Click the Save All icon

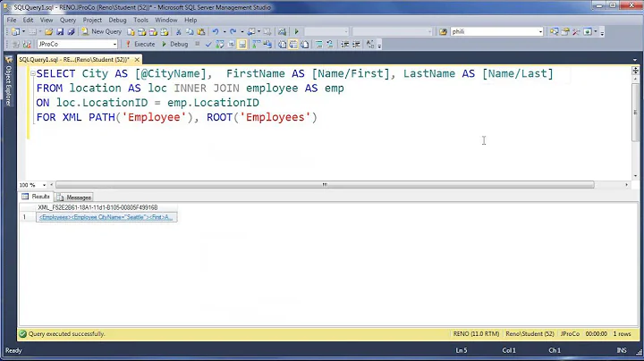coord(71,31)
